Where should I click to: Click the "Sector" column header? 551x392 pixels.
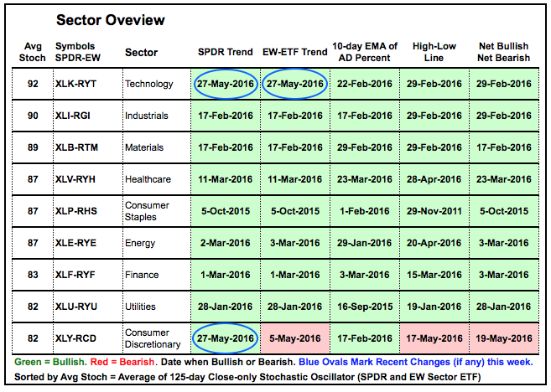click(141, 52)
